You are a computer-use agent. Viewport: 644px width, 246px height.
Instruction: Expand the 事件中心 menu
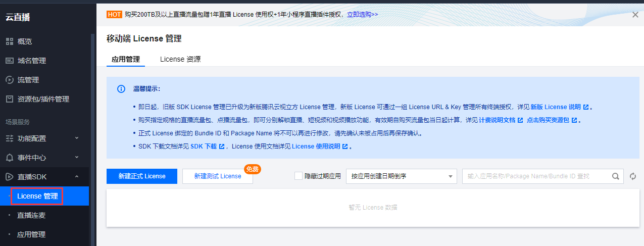(x=77, y=157)
